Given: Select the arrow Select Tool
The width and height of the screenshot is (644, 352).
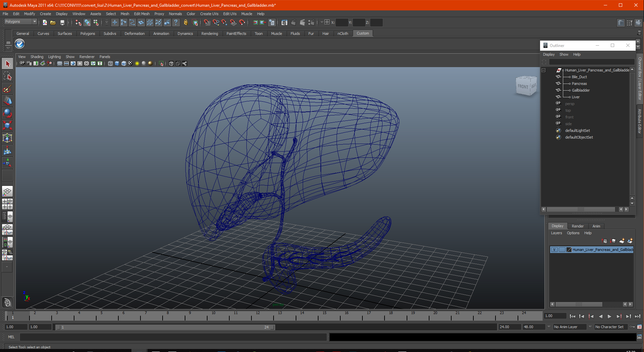Looking at the screenshot, I should (7, 64).
